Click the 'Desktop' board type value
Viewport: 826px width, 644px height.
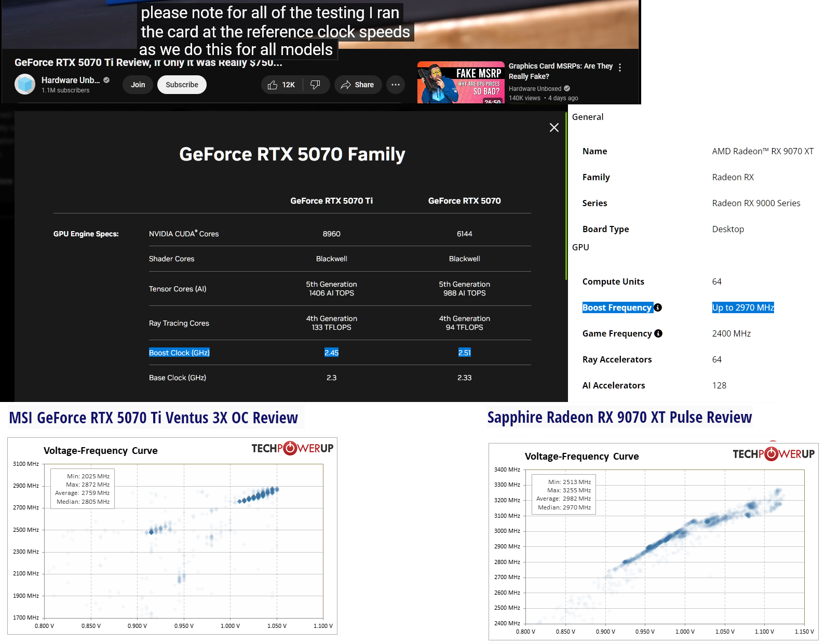pos(728,230)
